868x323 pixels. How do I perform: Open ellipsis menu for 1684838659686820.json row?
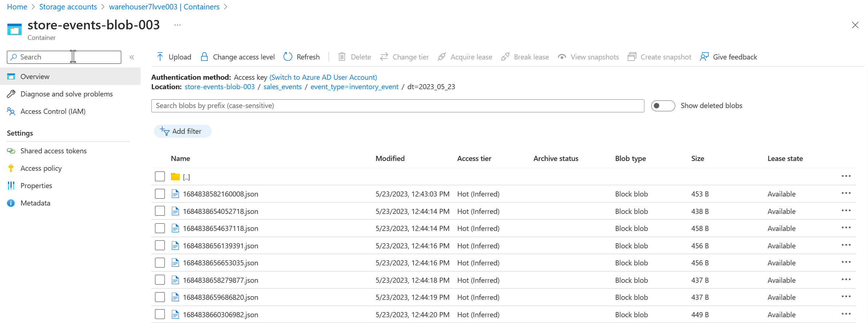846,297
